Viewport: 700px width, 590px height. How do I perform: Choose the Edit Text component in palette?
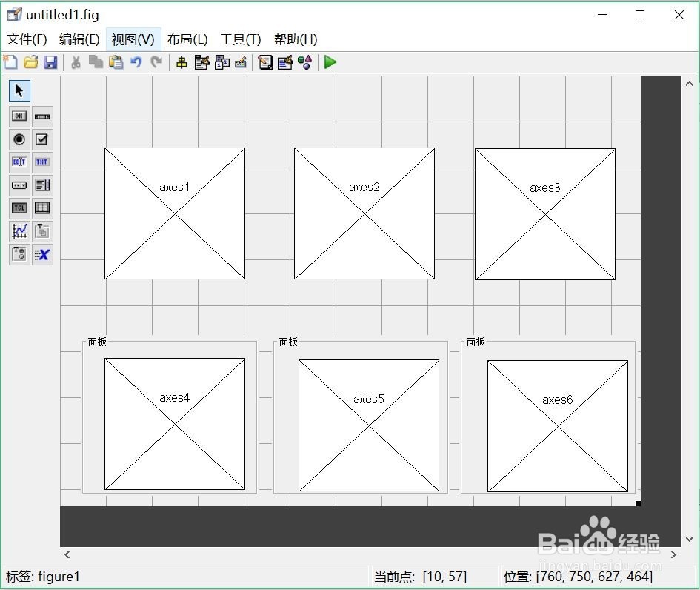(x=19, y=162)
